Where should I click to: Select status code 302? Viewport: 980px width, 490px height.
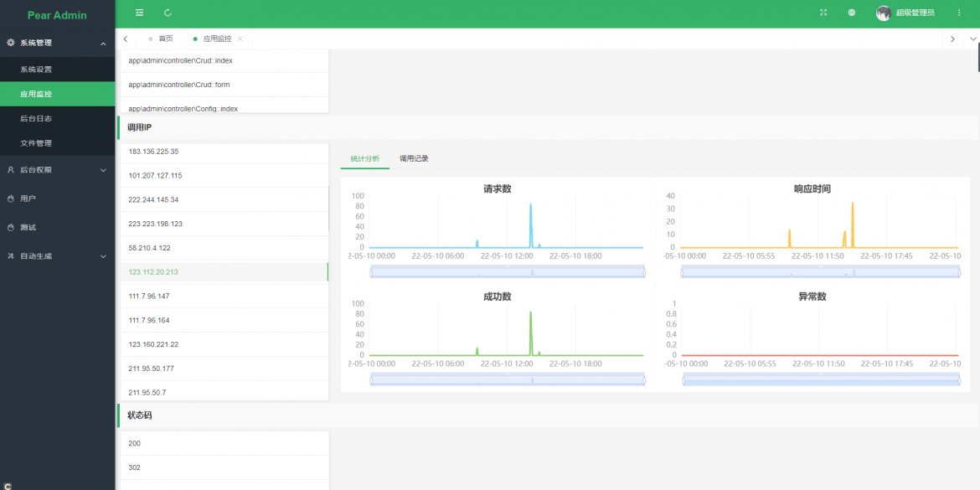[224, 467]
